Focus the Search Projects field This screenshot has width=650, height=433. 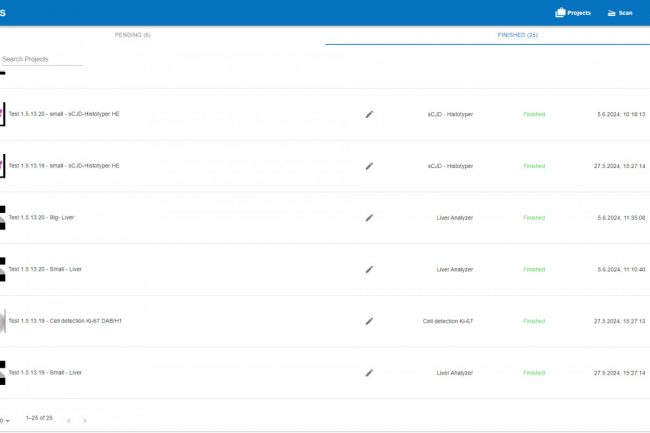click(x=41, y=59)
